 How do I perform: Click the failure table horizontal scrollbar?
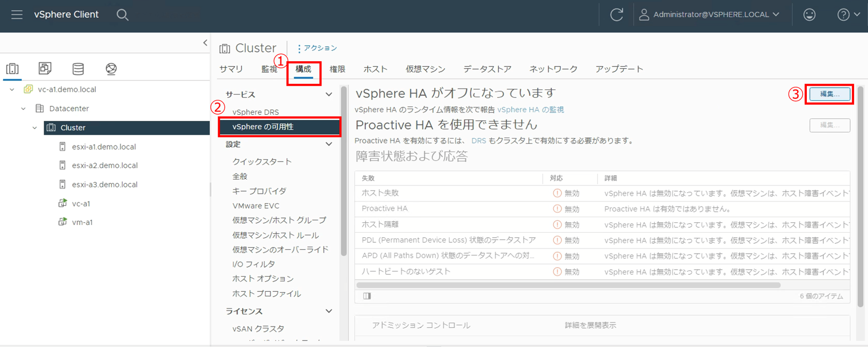[569, 285]
